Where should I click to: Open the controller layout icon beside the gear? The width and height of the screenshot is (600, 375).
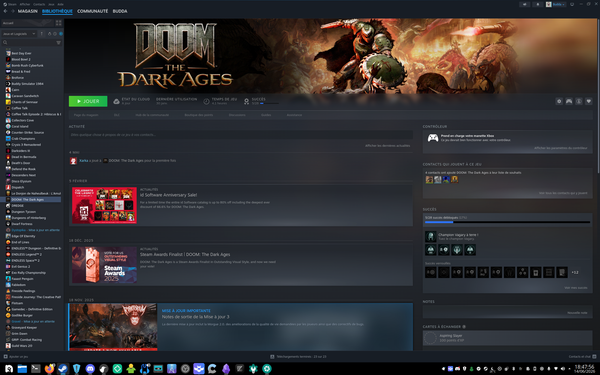569,101
